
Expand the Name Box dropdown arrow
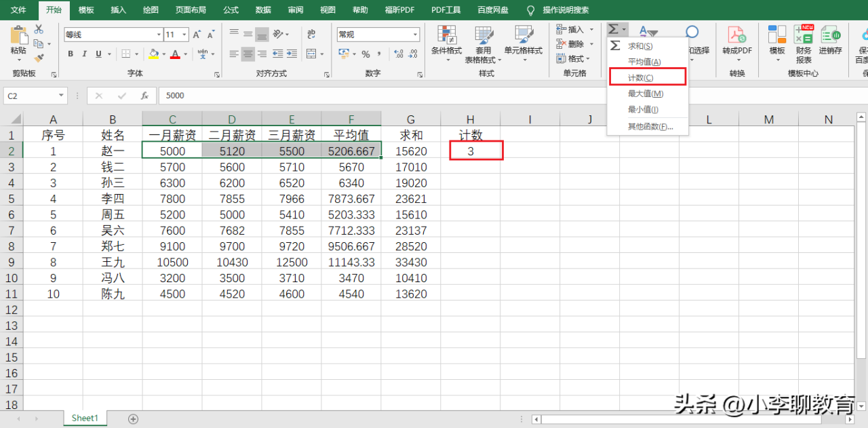61,96
